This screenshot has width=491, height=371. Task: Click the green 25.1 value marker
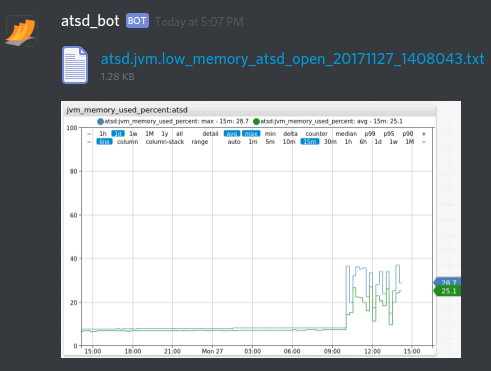pos(448,291)
